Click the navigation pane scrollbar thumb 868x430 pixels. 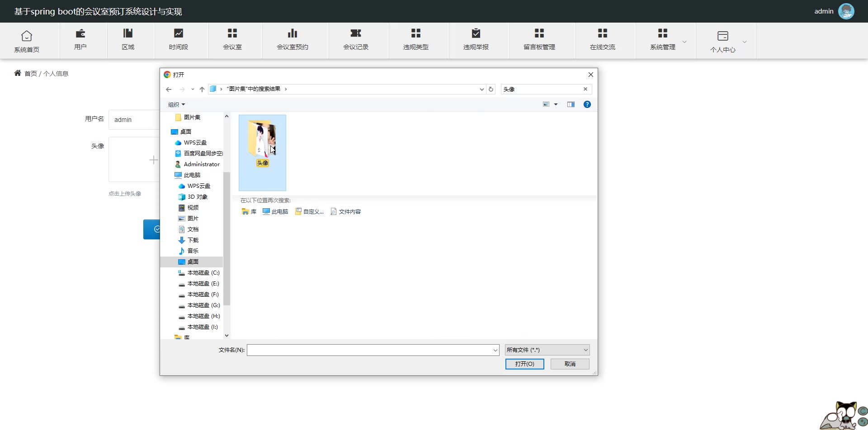coord(226,238)
